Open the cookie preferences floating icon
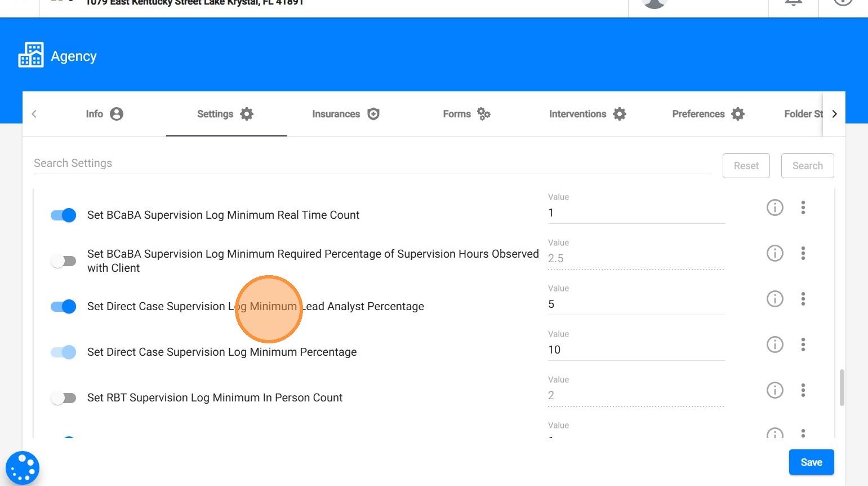 click(23, 468)
